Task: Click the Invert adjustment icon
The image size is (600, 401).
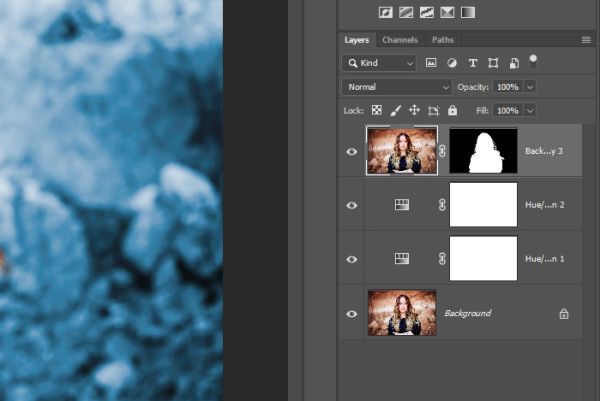Action: (x=385, y=13)
